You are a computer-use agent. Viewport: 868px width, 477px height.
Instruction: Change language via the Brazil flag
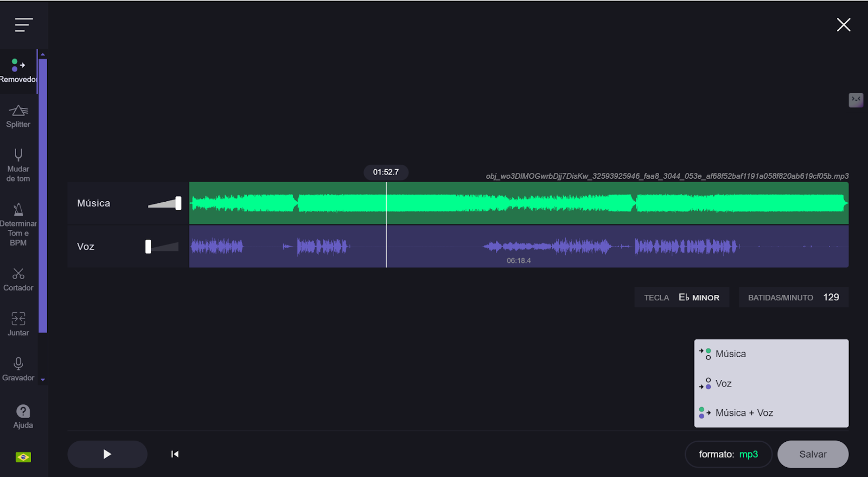[23, 457]
